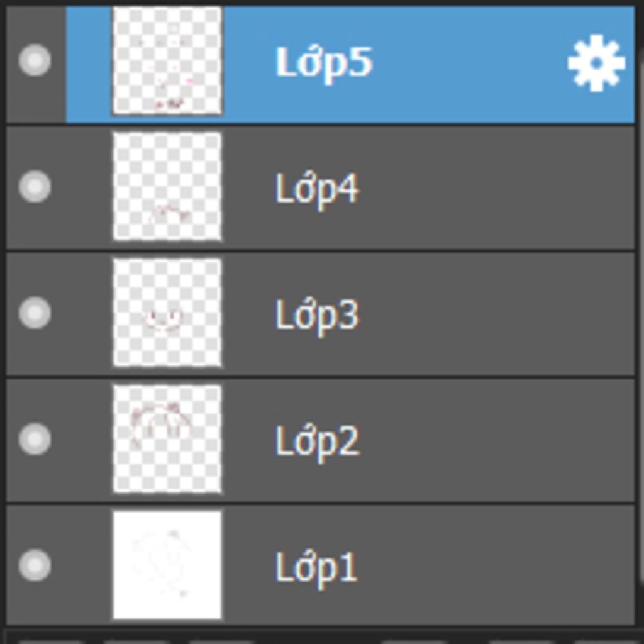Choose the Lớp3 thumbnail preview
Screen dimensions: 644x644
tap(167, 313)
